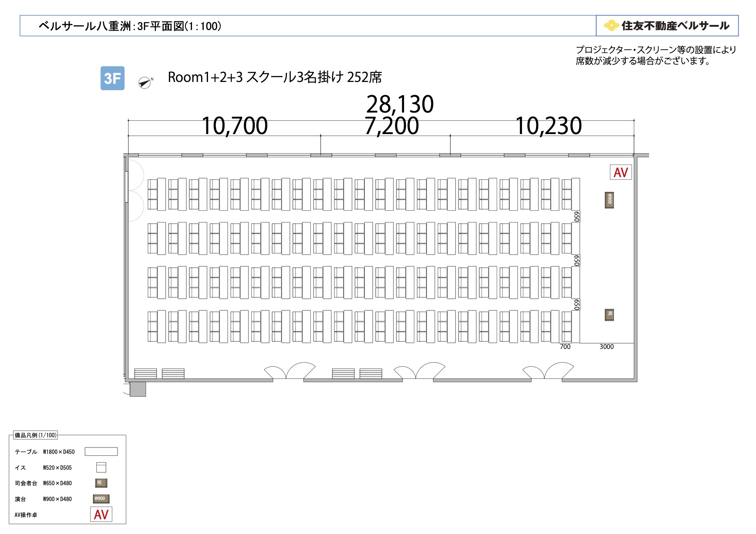This screenshot has height=534, width=756.
Task: Click the AV symbol in the legend
Action: (101, 514)
